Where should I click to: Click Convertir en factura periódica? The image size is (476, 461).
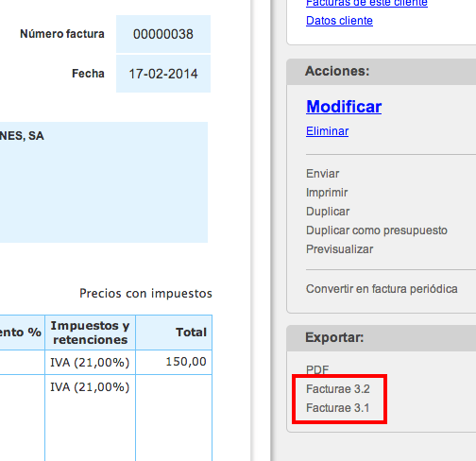coord(382,289)
